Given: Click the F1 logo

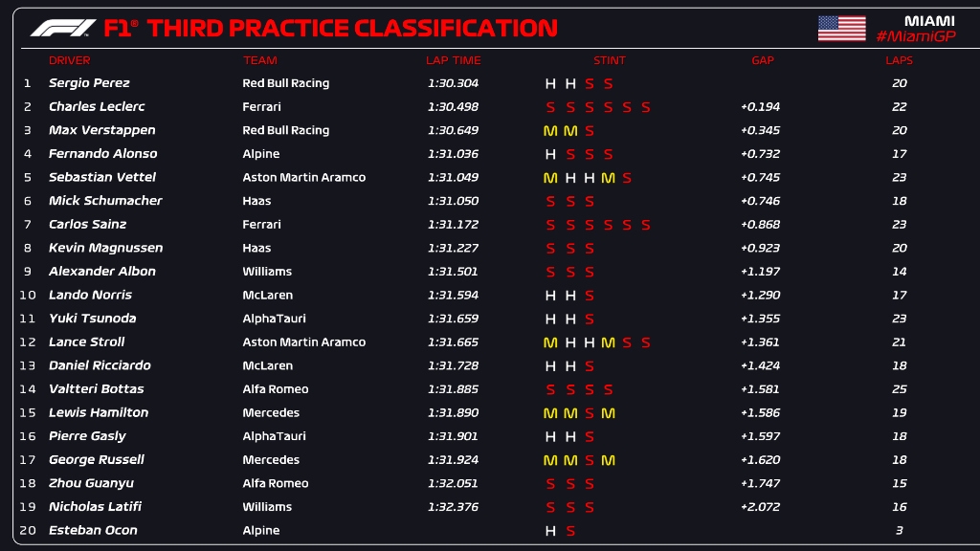Looking at the screenshot, I should coord(62,28).
